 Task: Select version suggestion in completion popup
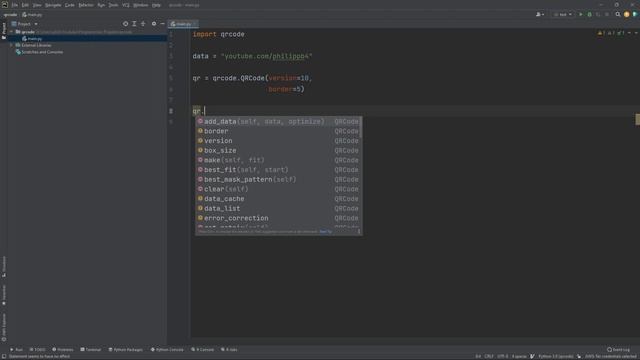tap(278, 141)
